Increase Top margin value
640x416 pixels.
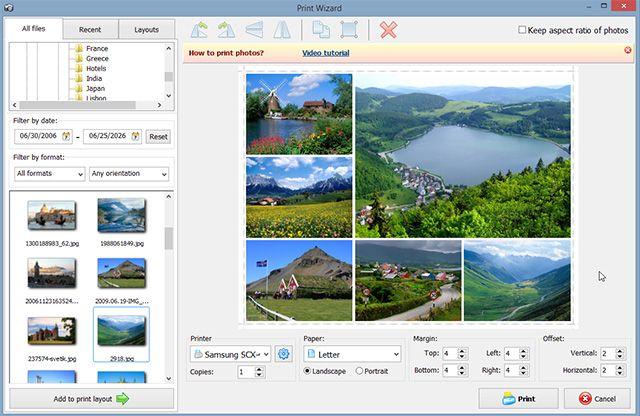462,351
